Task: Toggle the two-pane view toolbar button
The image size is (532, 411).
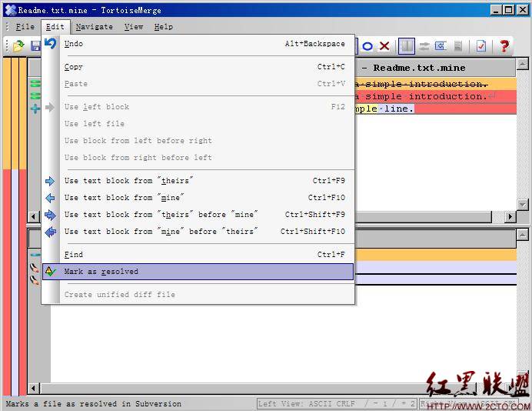Action: tap(407, 46)
